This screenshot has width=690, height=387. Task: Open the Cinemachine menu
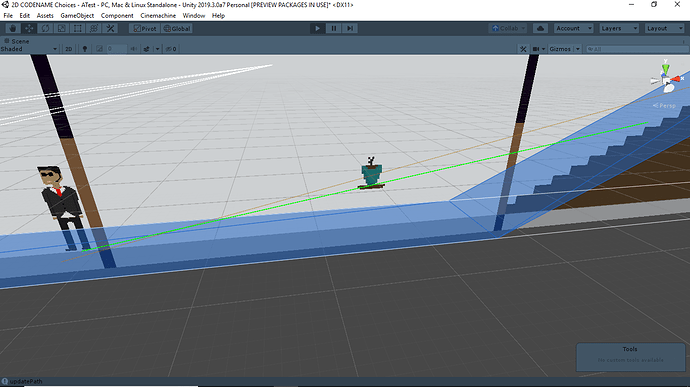[158, 15]
